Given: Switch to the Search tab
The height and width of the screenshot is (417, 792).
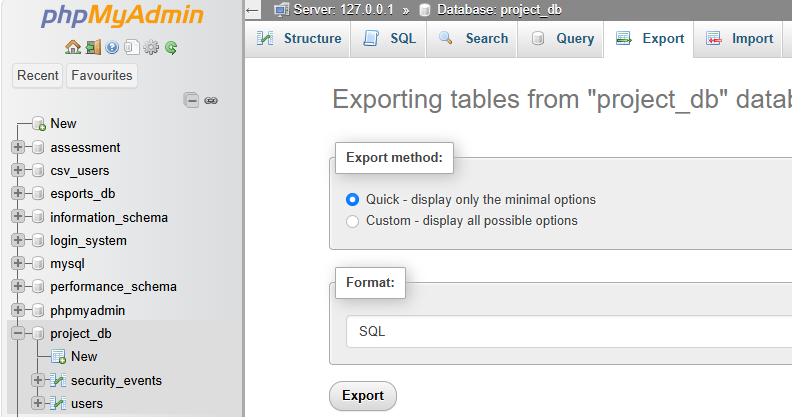Looking at the screenshot, I should pos(472,39).
